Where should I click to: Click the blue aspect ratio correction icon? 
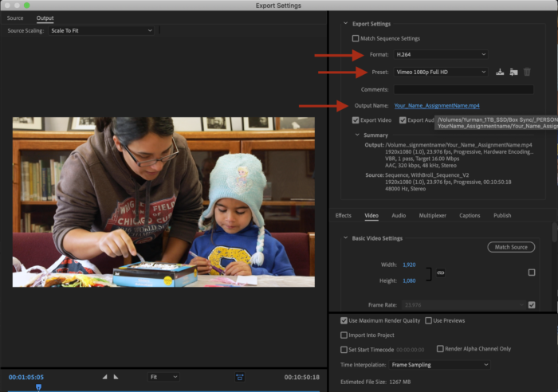click(x=239, y=377)
